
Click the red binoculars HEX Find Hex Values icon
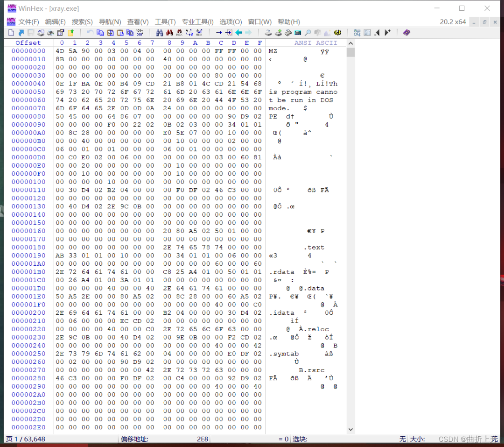[179, 33]
